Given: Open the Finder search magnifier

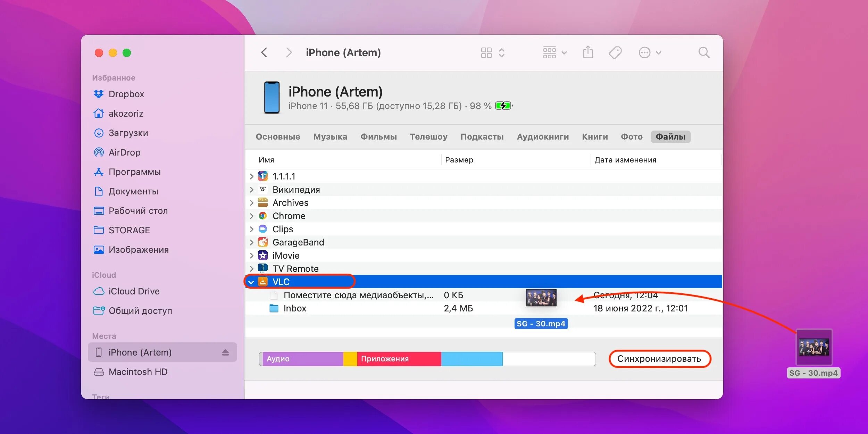Looking at the screenshot, I should coord(704,53).
